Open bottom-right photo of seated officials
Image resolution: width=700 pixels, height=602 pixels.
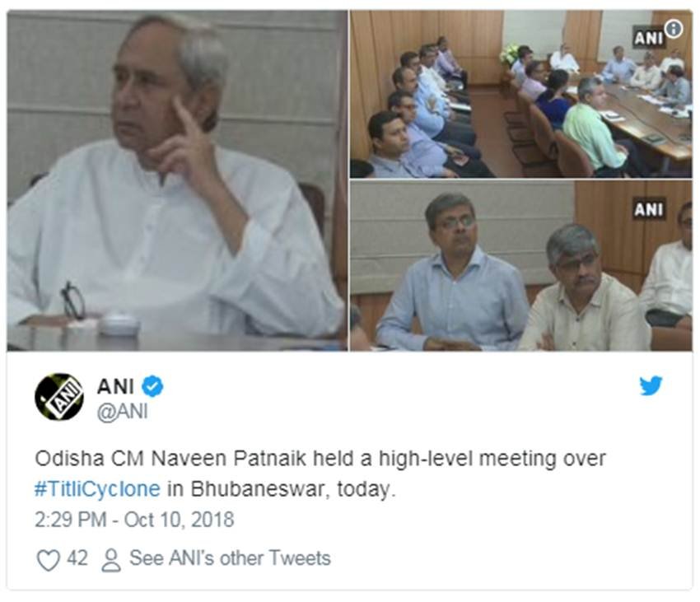pyautogui.click(x=521, y=266)
